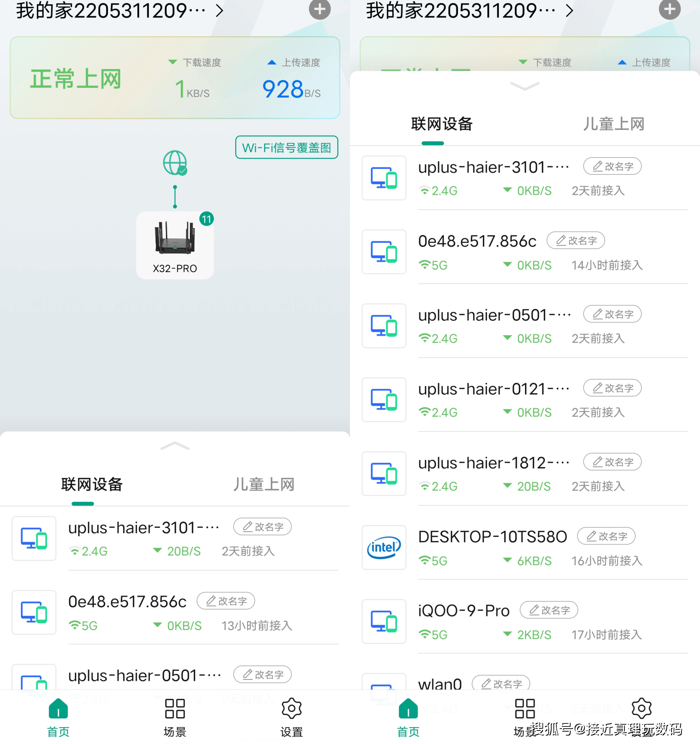This screenshot has width=700, height=744.
Task: Open the home selector arrow on the left screen
Action: pyautogui.click(x=219, y=11)
